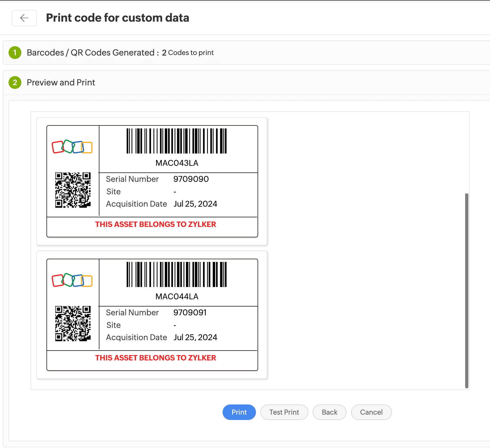
Task: Click the preview pane vertical scrollbar
Action: tap(466, 290)
